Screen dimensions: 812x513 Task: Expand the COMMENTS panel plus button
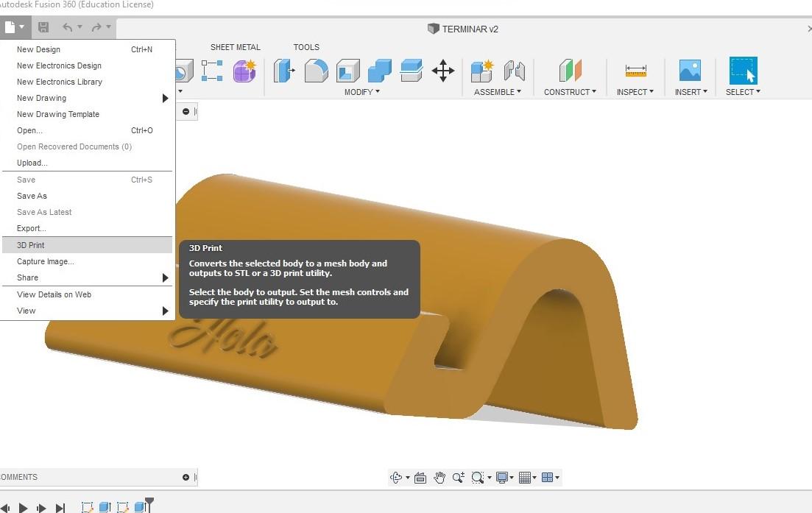[x=186, y=477]
